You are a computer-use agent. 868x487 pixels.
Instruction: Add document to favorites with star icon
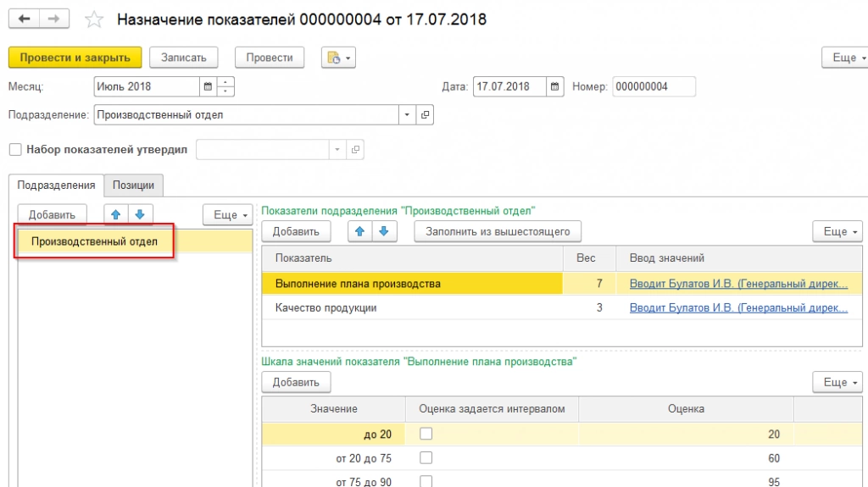(94, 19)
